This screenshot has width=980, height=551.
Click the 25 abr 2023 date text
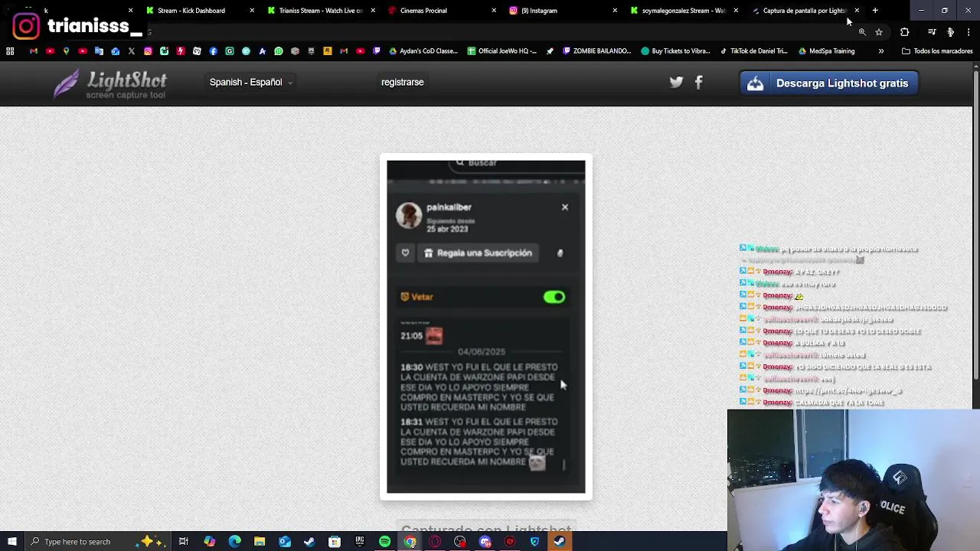[447, 230]
